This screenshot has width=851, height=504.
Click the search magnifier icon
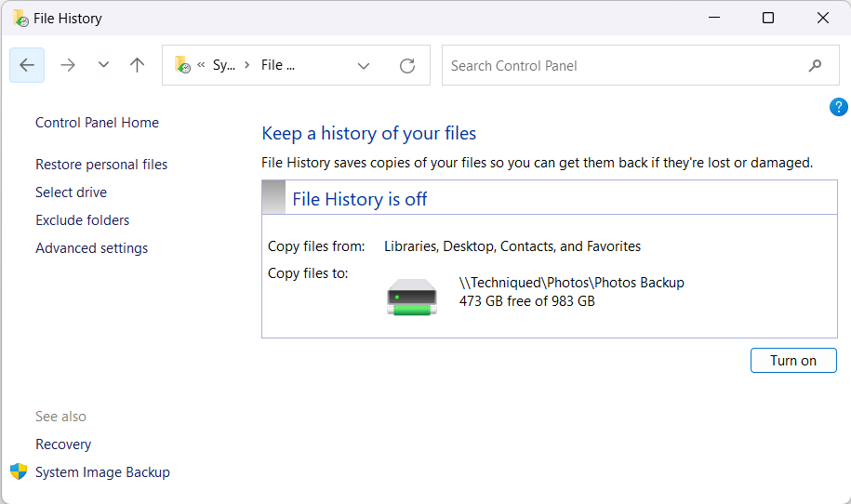point(815,66)
